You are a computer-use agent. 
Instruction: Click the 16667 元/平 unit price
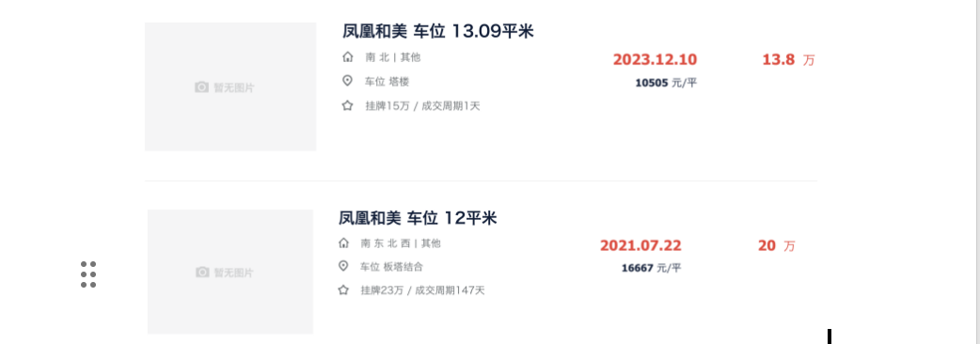(651, 268)
